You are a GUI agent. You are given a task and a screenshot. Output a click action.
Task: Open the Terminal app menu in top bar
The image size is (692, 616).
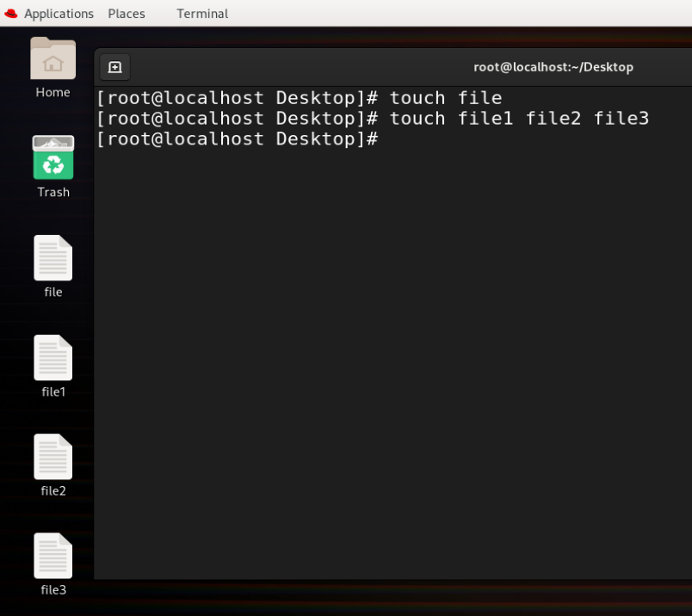pyautogui.click(x=202, y=14)
